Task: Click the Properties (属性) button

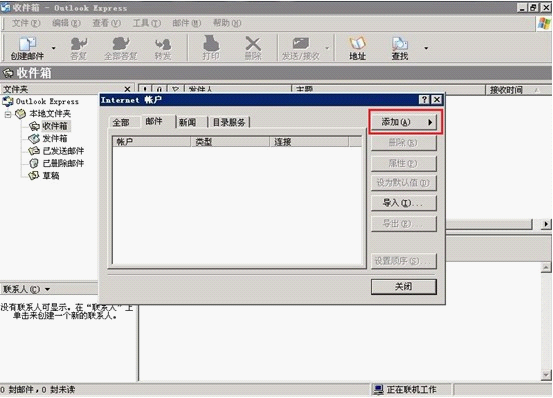Action: point(403,163)
